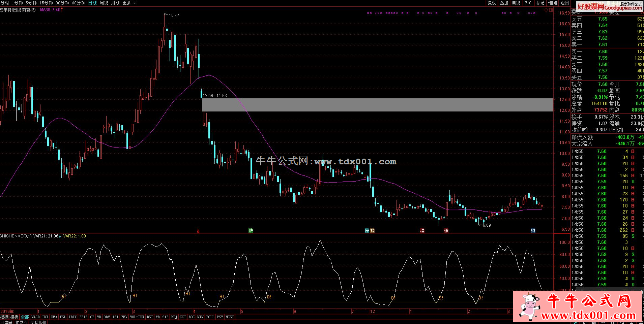
Task: Select the 60分钟 period tab
Action: [79, 3]
